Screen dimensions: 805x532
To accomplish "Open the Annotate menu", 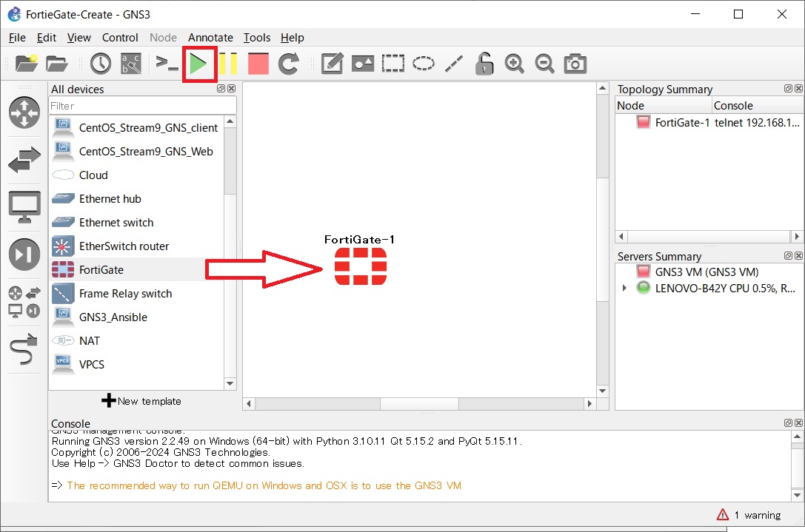I will pyautogui.click(x=210, y=38).
